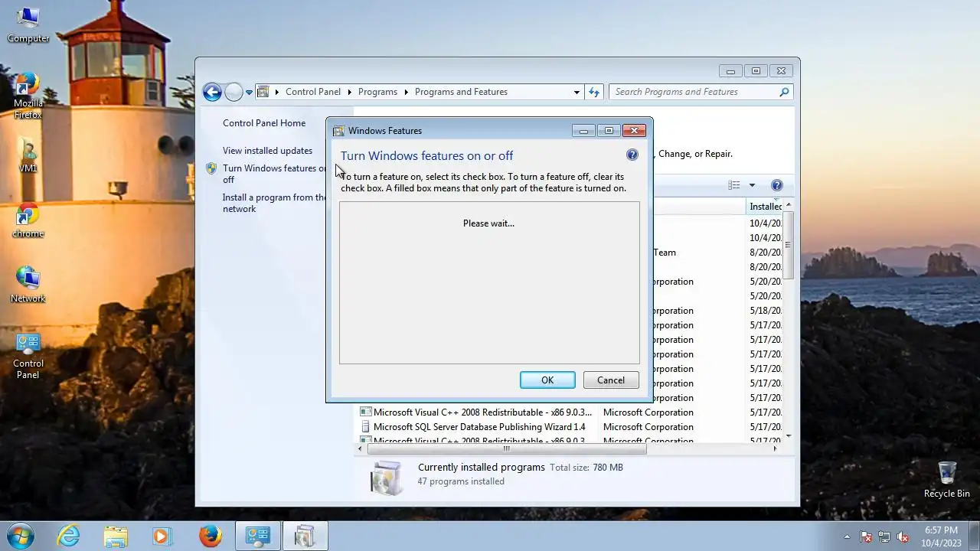Image resolution: width=980 pixels, height=551 pixels.
Task: Expand the address bar history dropdown
Action: [x=577, y=92]
